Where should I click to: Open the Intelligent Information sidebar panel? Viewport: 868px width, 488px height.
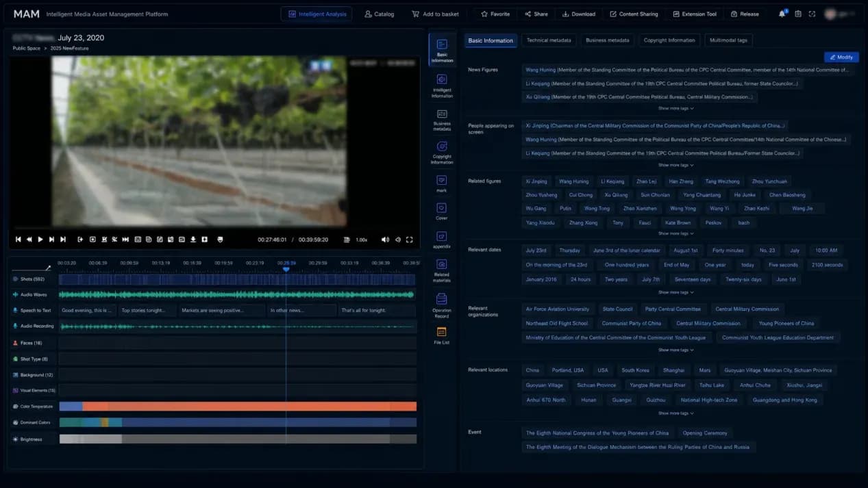(442, 86)
